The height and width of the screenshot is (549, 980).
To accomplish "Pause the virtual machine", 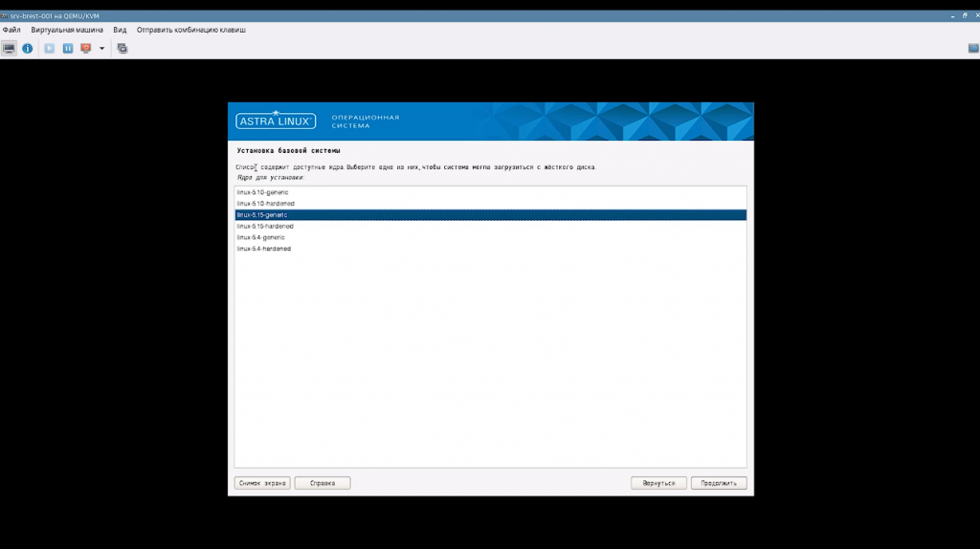I will click(x=68, y=48).
